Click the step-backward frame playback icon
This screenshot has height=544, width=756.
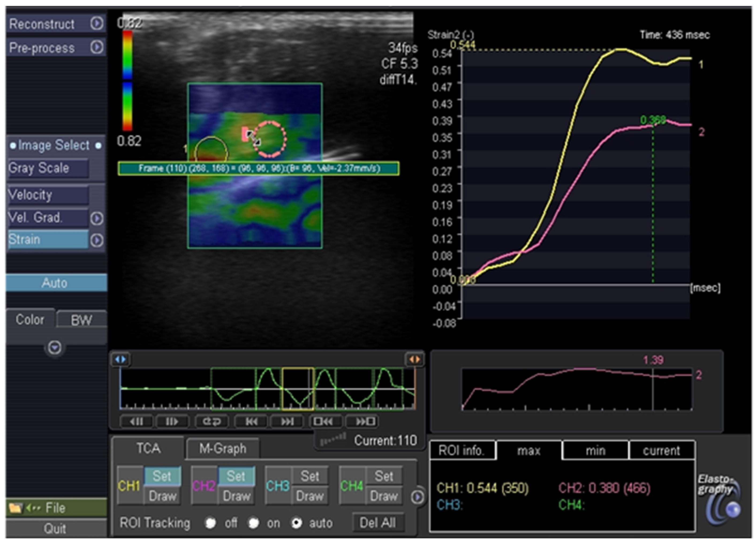pyautogui.click(x=137, y=422)
